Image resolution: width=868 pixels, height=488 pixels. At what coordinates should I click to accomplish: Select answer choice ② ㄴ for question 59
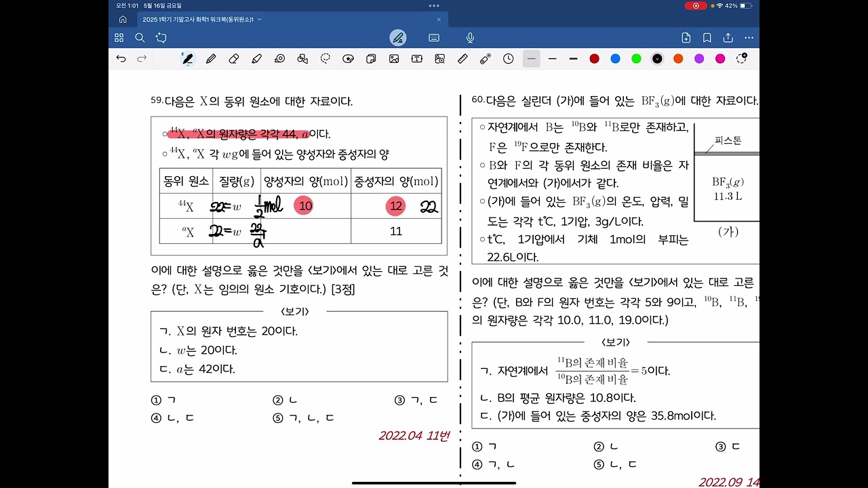click(x=285, y=401)
